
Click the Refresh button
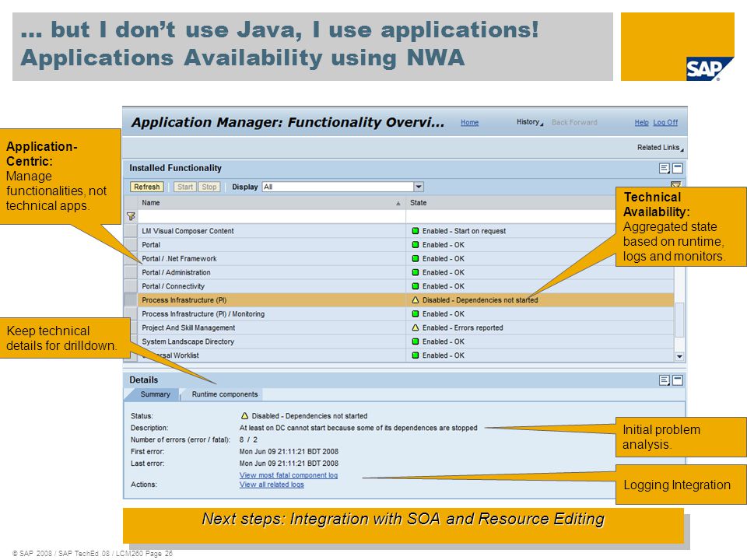[x=147, y=187]
